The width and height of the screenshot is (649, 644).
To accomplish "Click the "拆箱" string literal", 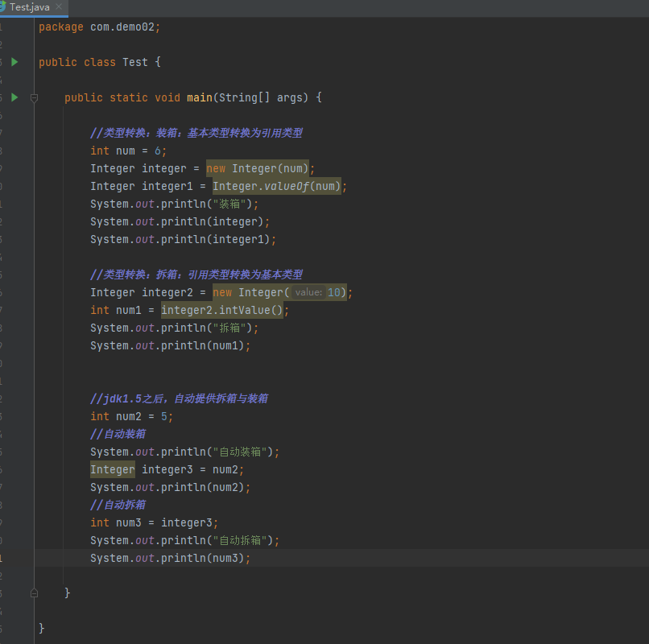I will pyautogui.click(x=229, y=328).
